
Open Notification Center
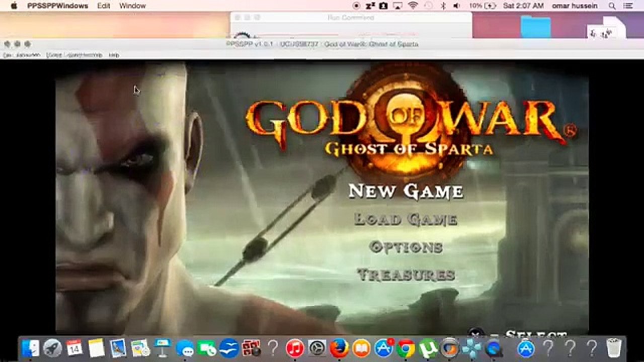(x=629, y=6)
